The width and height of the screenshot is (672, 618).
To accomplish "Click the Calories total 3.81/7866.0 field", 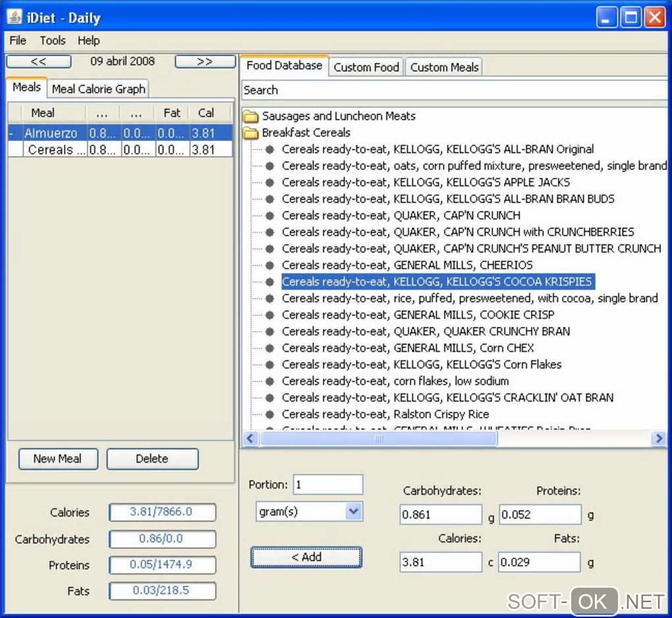I will coord(162,512).
